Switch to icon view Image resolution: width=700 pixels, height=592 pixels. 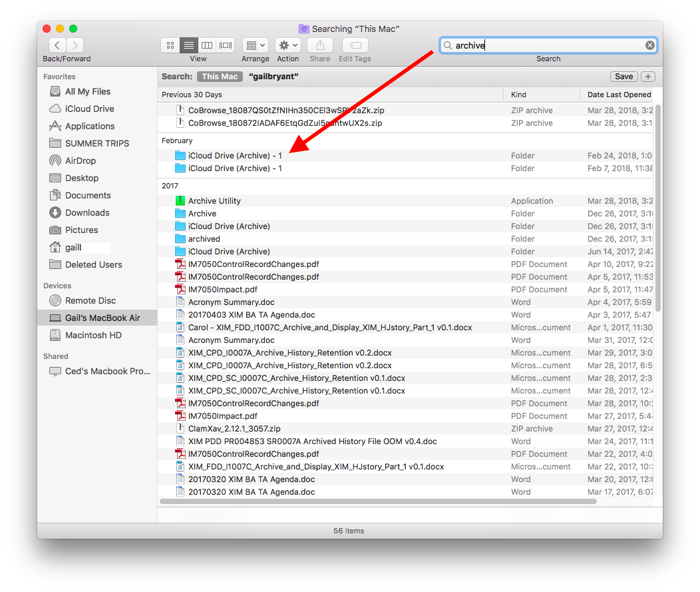170,45
